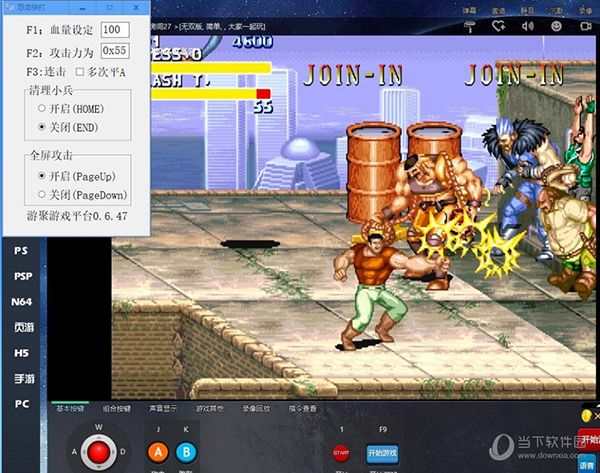The width and height of the screenshot is (600, 473).
Task: Select the PS platform in sidebar
Action: coord(21,251)
